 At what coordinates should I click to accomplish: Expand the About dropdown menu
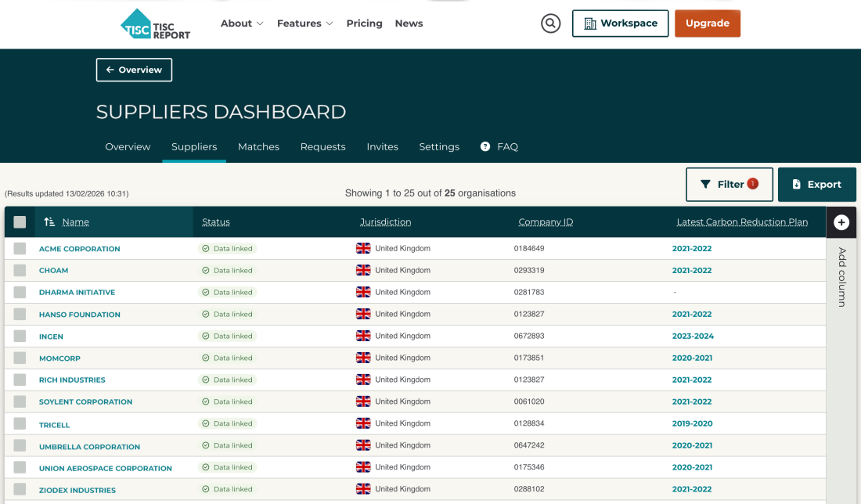(242, 23)
